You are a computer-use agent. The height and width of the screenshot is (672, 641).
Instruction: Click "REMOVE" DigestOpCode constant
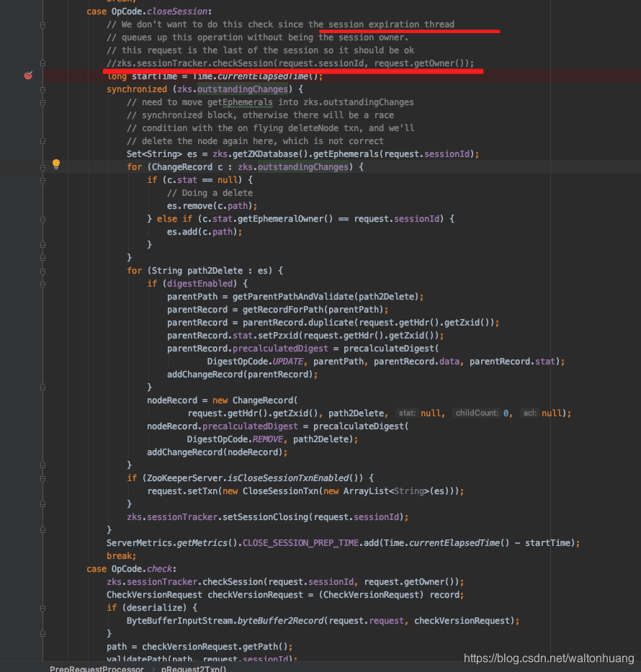click(x=268, y=439)
